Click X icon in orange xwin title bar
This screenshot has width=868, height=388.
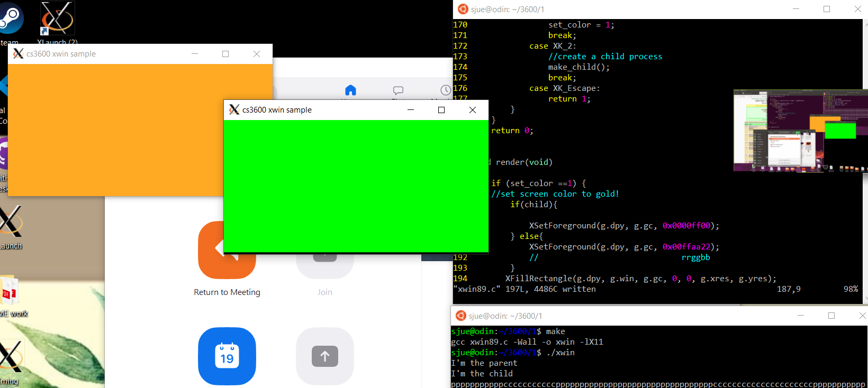coord(19,54)
